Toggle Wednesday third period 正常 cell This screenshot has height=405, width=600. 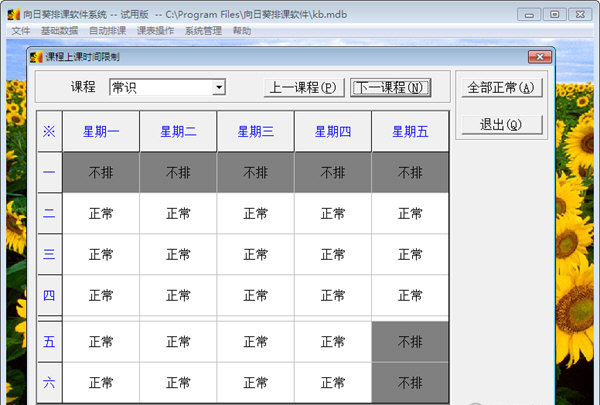point(255,254)
